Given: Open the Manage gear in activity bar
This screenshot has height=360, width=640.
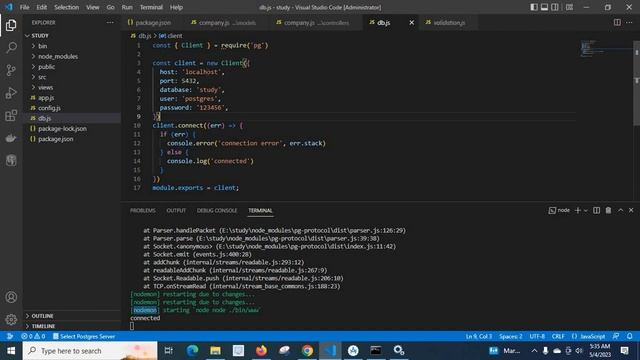Looking at the screenshot, I should 11,319.
